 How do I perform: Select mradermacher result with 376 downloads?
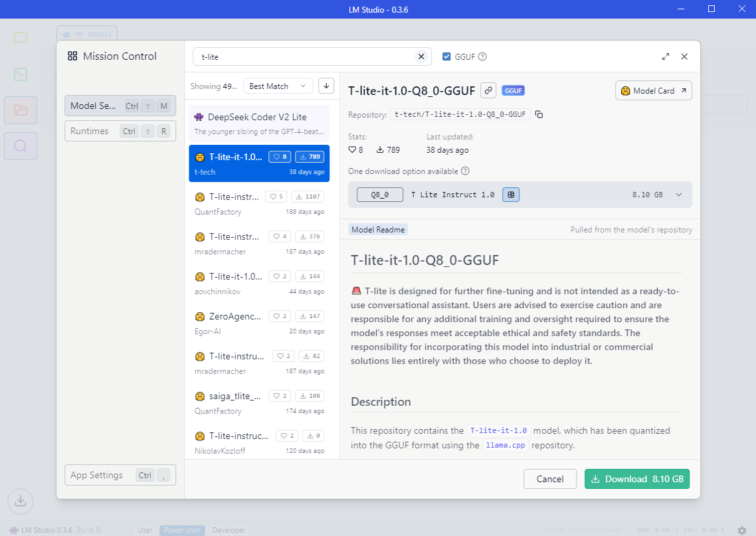click(259, 243)
